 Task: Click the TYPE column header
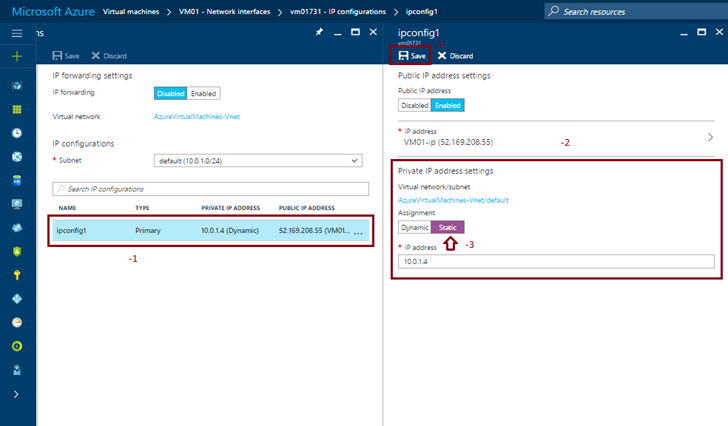(142, 208)
